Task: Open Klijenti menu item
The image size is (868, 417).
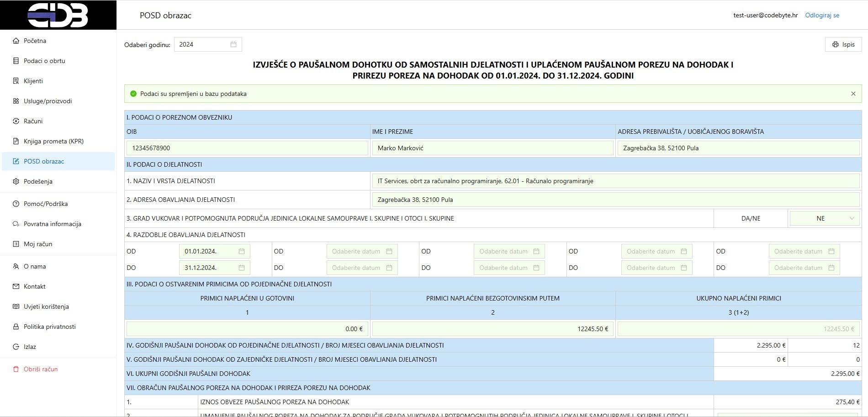Action: [x=58, y=81]
